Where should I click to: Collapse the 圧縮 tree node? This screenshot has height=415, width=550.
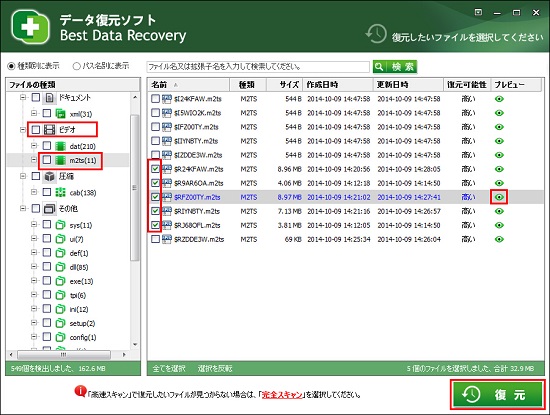(x=23, y=176)
